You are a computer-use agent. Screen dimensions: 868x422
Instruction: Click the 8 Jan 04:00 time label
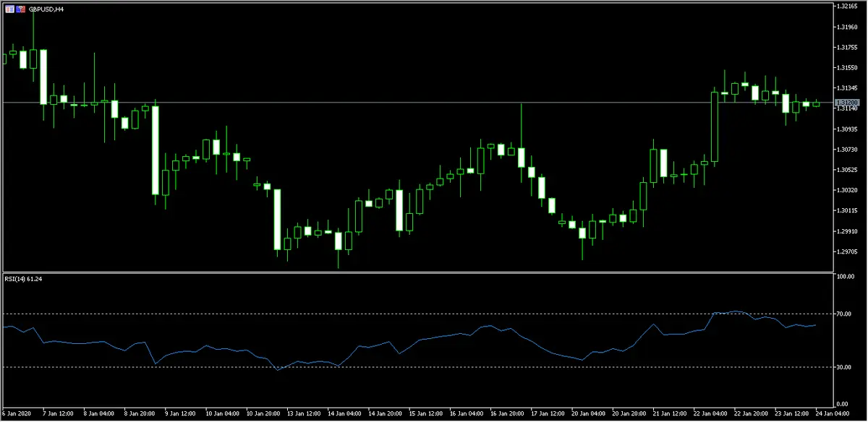(x=98, y=414)
